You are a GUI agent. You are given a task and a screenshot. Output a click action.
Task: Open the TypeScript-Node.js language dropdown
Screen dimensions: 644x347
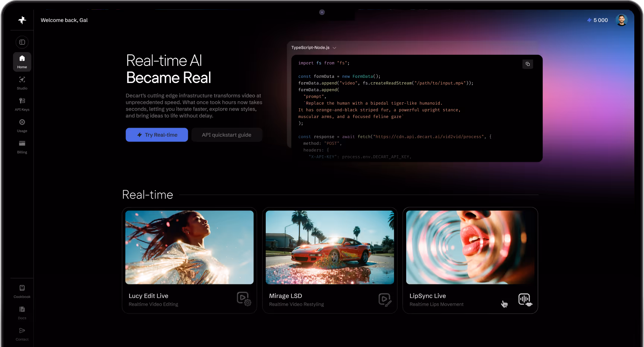pyautogui.click(x=313, y=48)
